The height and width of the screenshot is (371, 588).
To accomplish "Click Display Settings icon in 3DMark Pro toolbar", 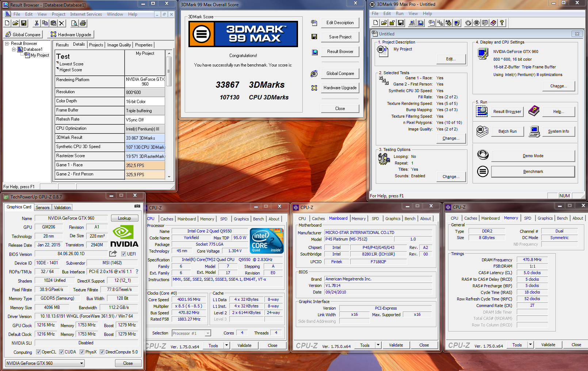I will point(457,23).
